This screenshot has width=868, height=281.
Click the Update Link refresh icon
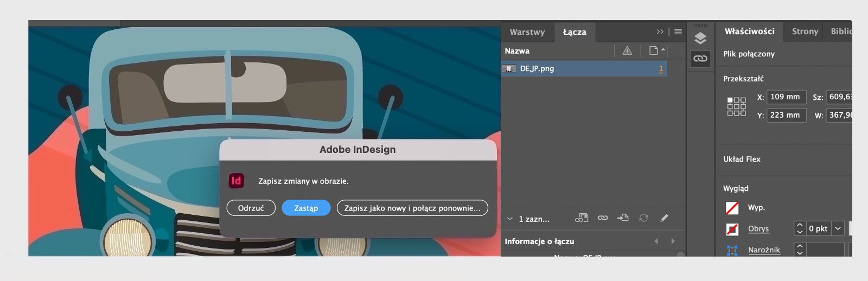pyautogui.click(x=643, y=218)
